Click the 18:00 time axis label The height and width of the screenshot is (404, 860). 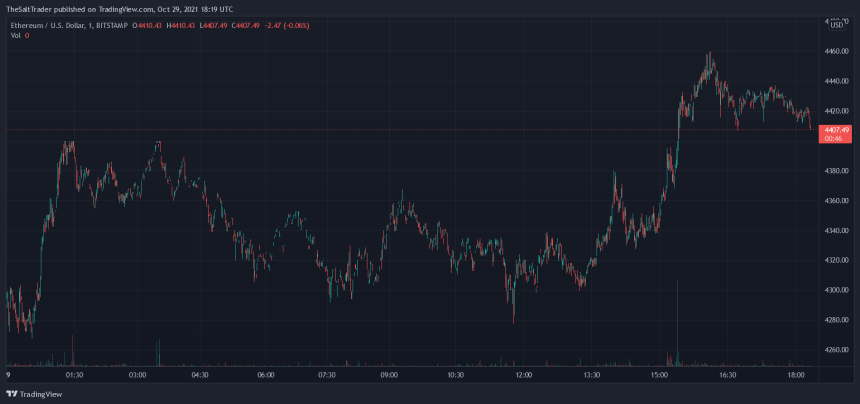799,375
